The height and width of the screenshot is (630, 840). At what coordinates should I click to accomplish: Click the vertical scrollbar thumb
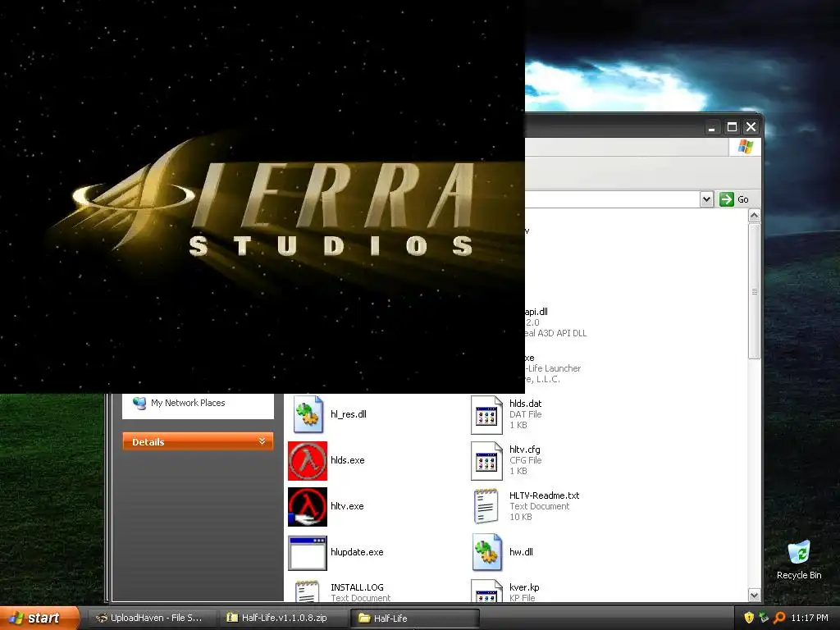click(755, 291)
